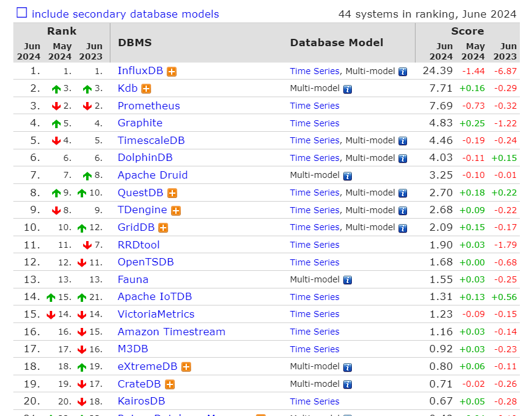Open the Kdb system page

(x=127, y=88)
